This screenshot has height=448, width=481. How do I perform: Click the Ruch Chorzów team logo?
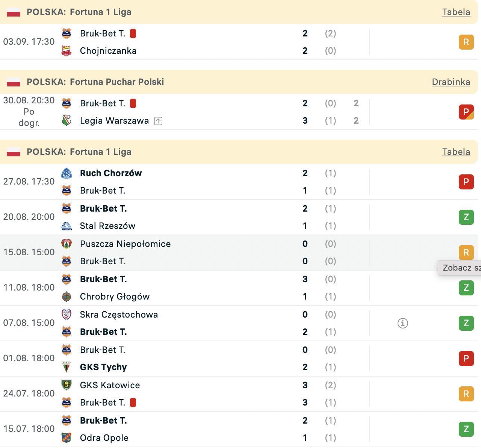(x=67, y=173)
